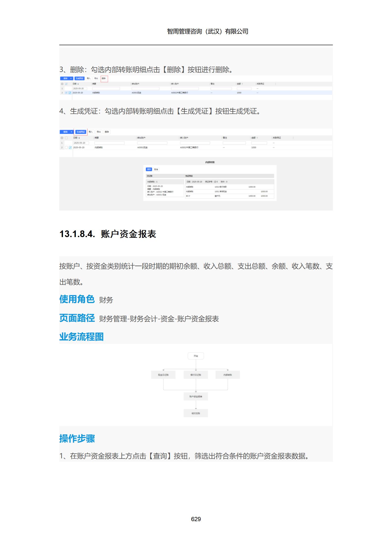
Task: Click cell A0002中国工商银行 in the 生成凭证 step table
Action: [x=189, y=148]
